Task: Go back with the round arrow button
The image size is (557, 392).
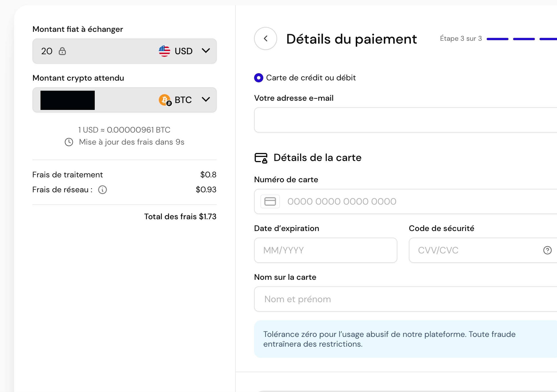Action: (266, 38)
